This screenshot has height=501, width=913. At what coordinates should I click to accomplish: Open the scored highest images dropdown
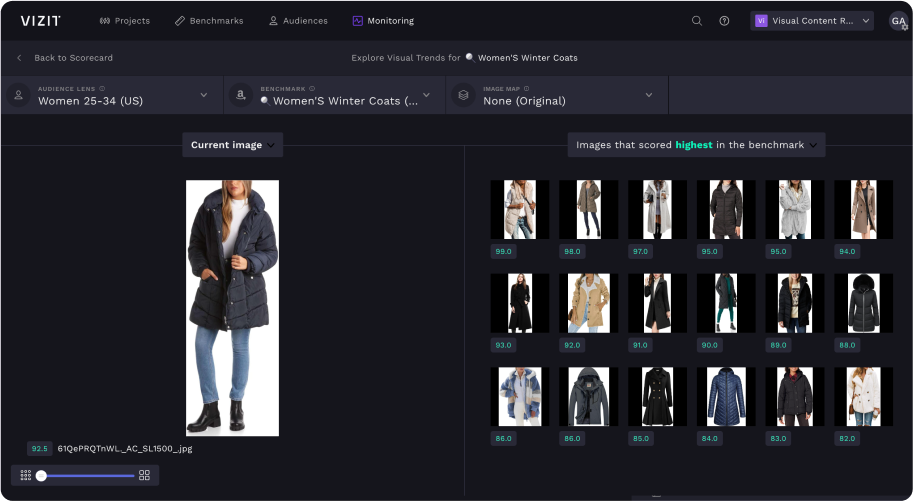(x=696, y=145)
